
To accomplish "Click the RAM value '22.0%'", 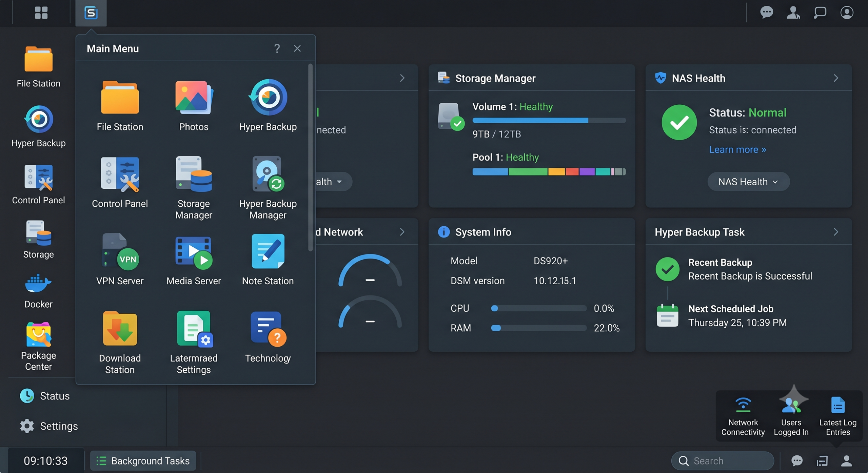I will click(607, 328).
